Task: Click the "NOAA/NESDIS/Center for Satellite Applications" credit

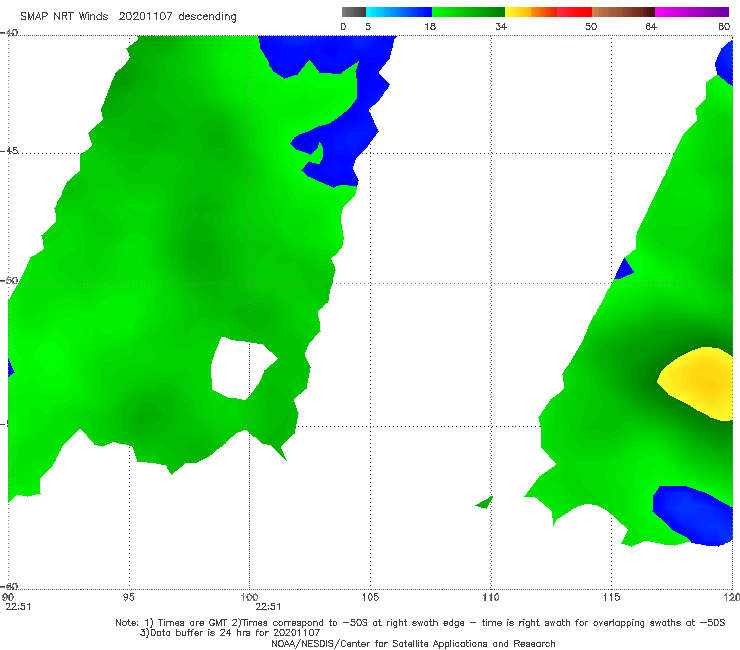Action: [413, 643]
